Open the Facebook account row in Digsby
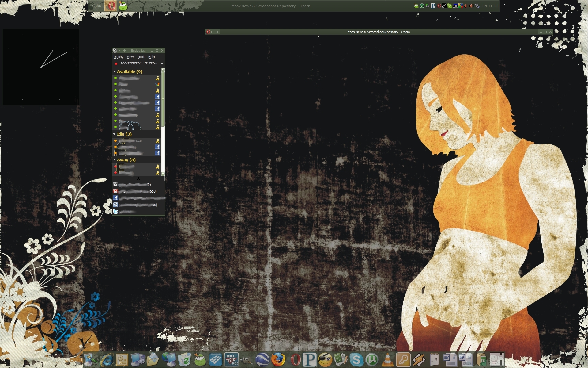 click(x=138, y=198)
